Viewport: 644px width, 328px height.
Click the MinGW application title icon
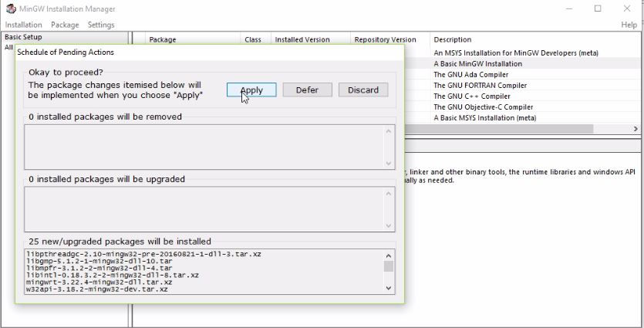point(11,8)
